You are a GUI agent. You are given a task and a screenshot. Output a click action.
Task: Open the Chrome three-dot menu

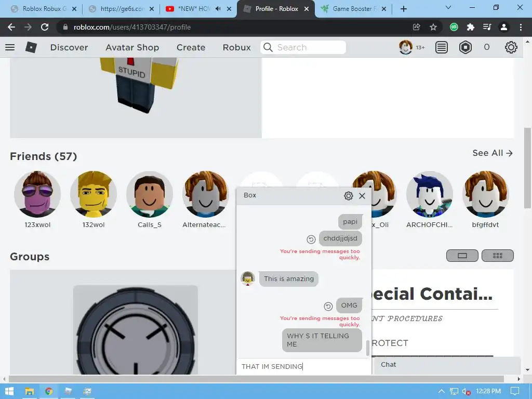point(521,27)
